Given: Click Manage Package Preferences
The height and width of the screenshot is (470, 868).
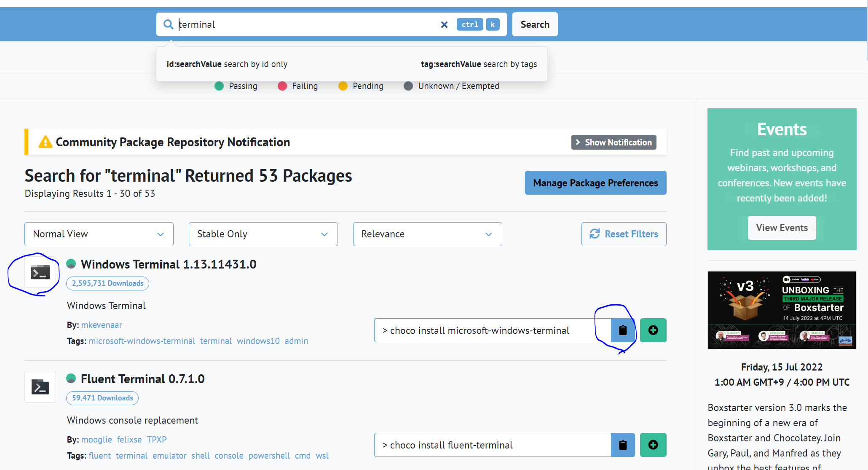Looking at the screenshot, I should click(x=595, y=183).
